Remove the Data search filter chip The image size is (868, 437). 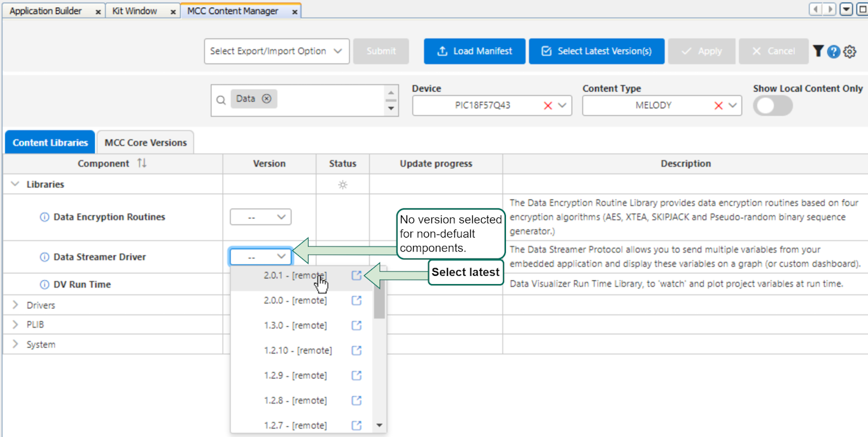pos(267,99)
